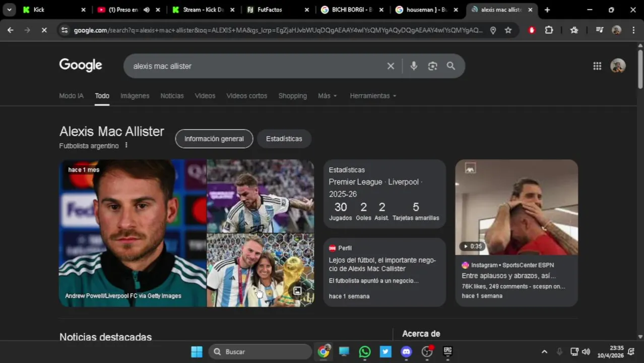The image size is (644, 363).
Task: Switch to the Kick tab
Action: (54, 10)
